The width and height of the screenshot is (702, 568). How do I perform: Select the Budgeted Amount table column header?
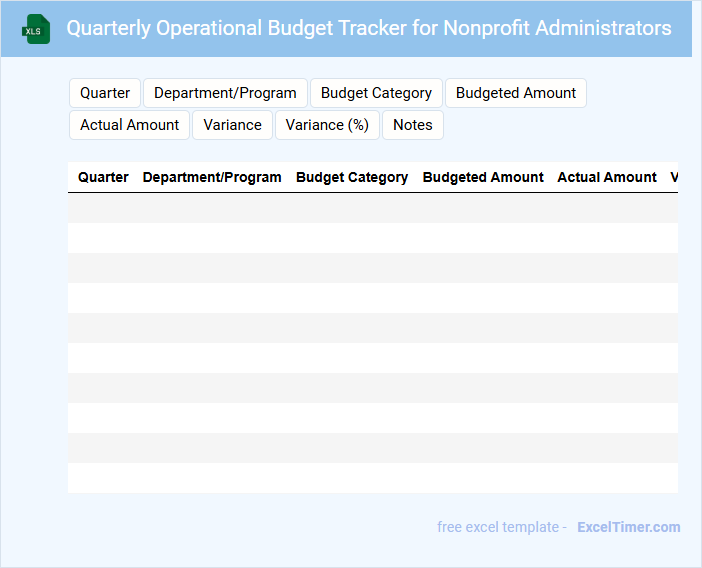pos(483,177)
